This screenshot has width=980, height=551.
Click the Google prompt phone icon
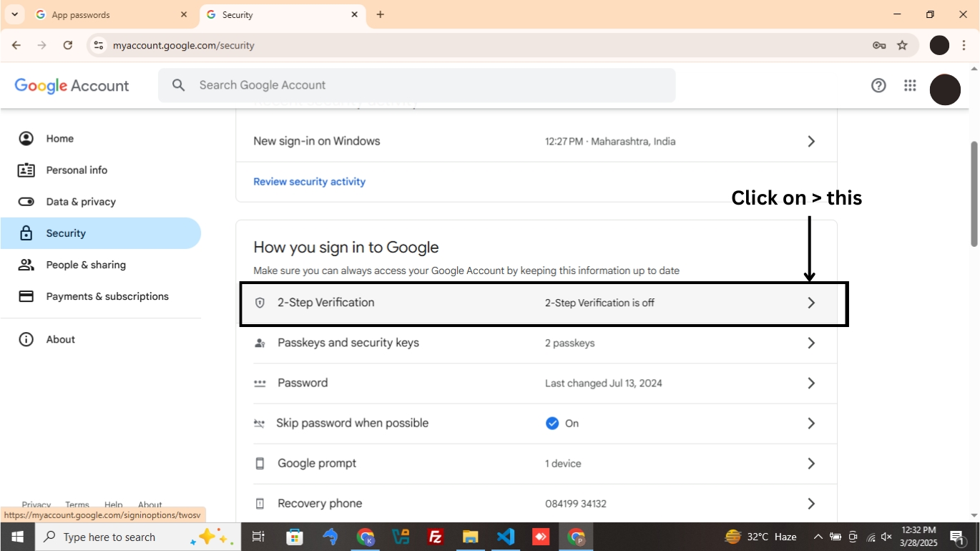point(260,463)
